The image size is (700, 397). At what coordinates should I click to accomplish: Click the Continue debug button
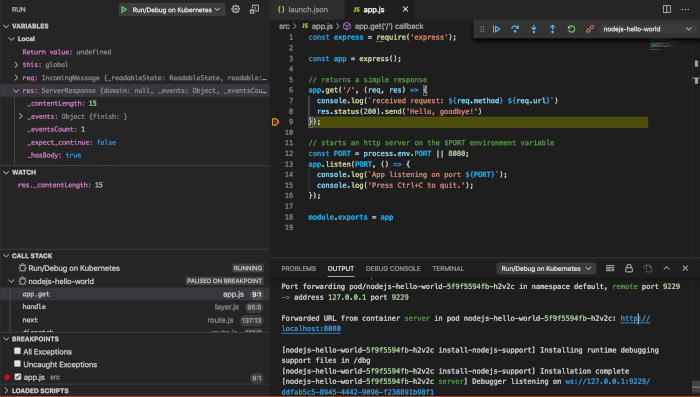click(x=496, y=29)
